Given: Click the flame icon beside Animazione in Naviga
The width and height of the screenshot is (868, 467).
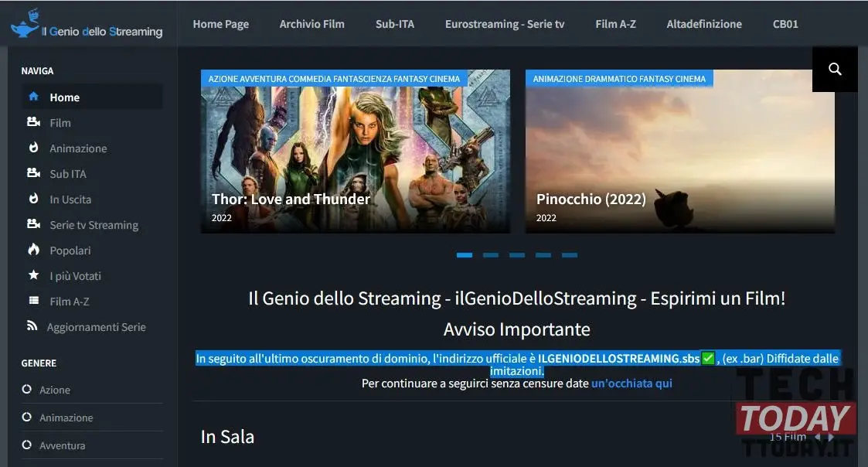Looking at the screenshot, I should pyautogui.click(x=34, y=148).
